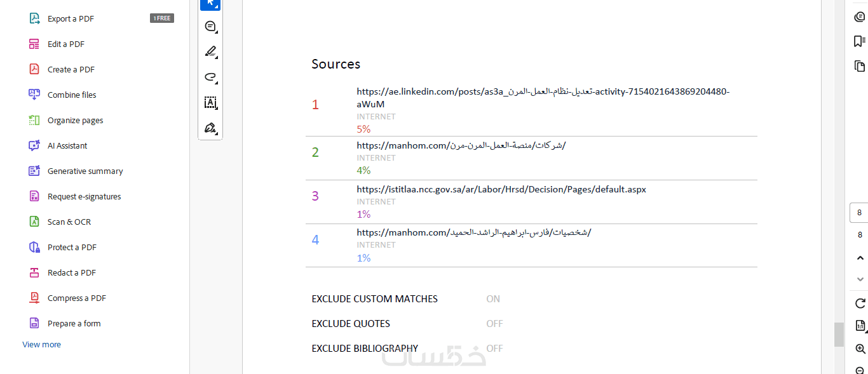Open Export a PDF tool
Image resolution: width=868 pixels, height=374 pixels.
click(71, 18)
